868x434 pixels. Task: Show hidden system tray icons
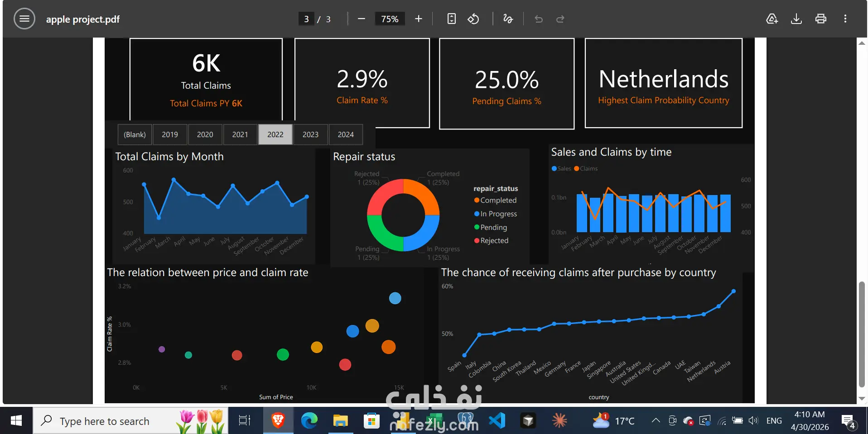tap(656, 421)
